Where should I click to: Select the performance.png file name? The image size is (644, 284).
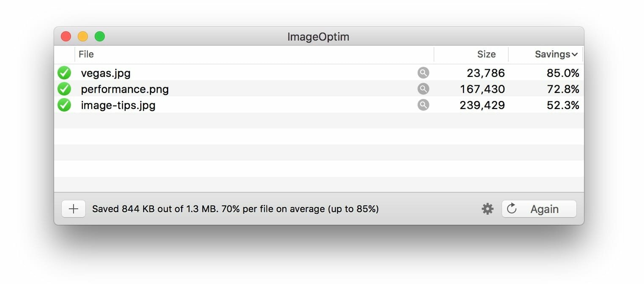click(125, 89)
